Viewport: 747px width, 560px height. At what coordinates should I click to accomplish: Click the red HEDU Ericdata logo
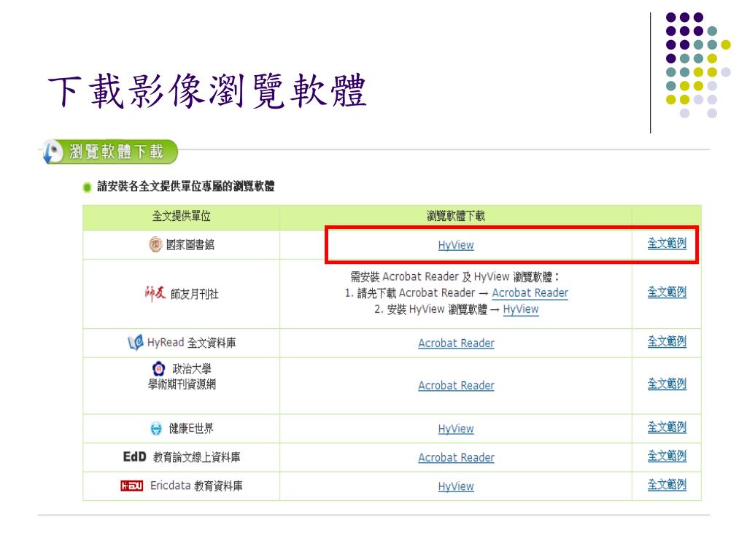pyautogui.click(x=131, y=486)
